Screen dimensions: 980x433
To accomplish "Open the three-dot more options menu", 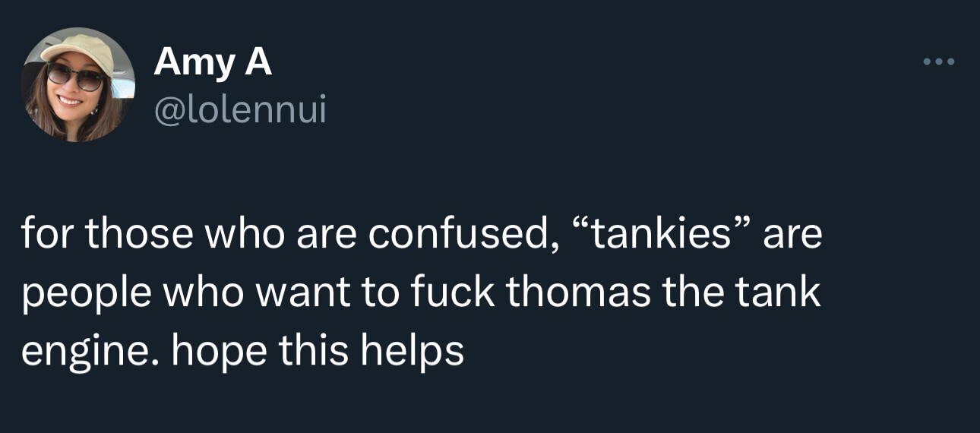I will (x=937, y=62).
